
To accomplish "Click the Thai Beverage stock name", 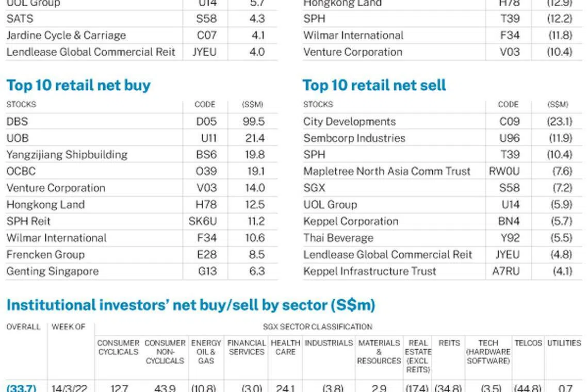I will 338,238.
